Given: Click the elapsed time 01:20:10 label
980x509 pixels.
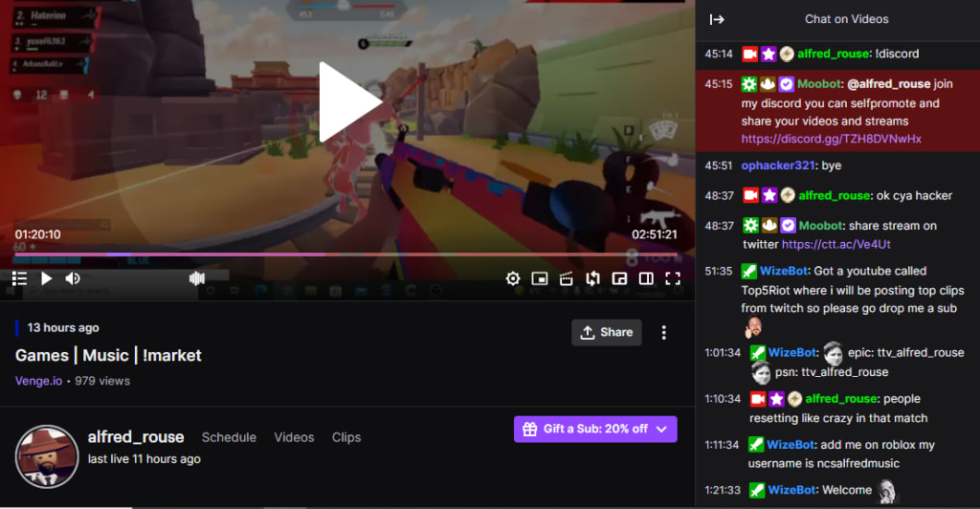Looking at the screenshot, I should point(38,234).
